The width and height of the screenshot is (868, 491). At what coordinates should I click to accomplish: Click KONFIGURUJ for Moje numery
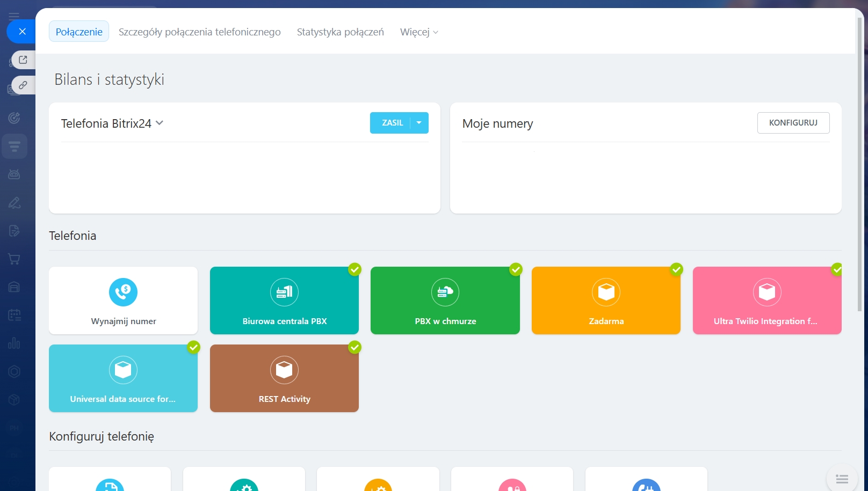tap(793, 123)
